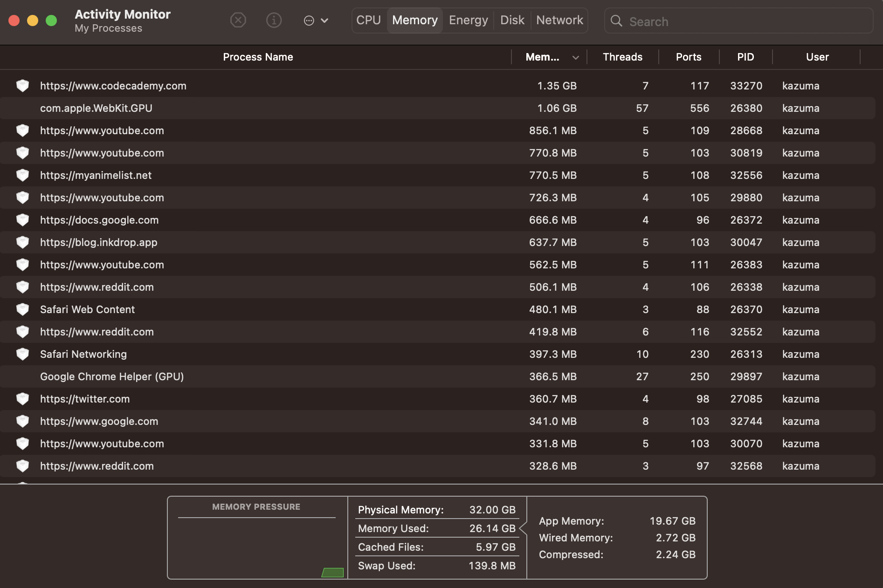Select the https://docs.google.com process name

pyautogui.click(x=99, y=220)
